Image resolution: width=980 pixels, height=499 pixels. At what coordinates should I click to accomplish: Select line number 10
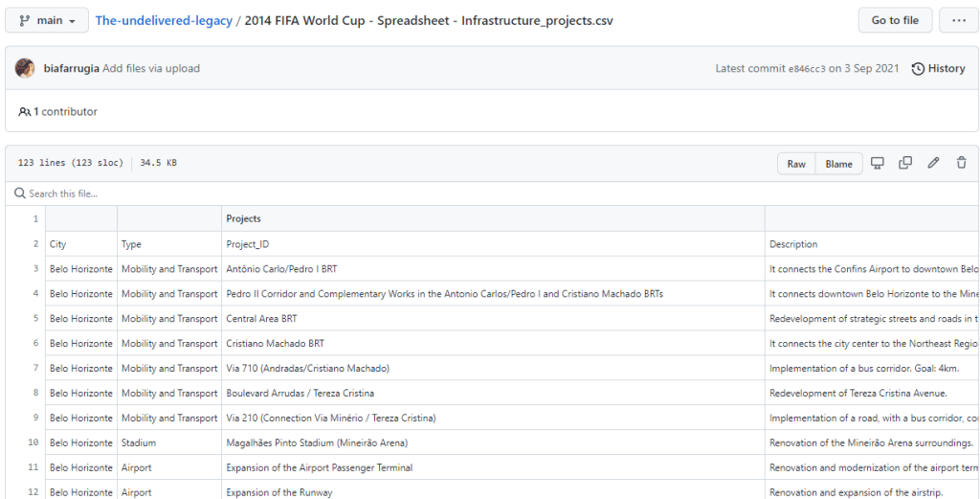point(33,443)
